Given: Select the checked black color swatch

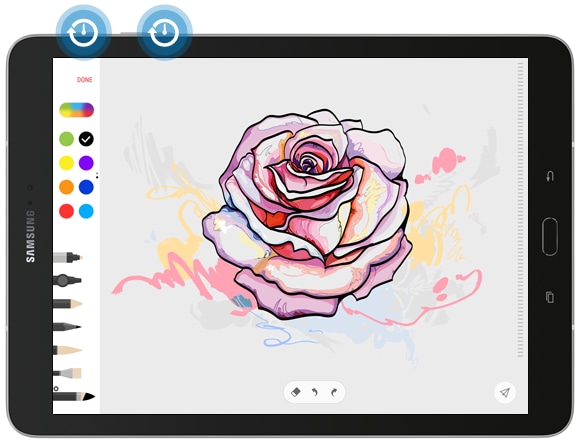Looking at the screenshot, I should coord(86,139).
